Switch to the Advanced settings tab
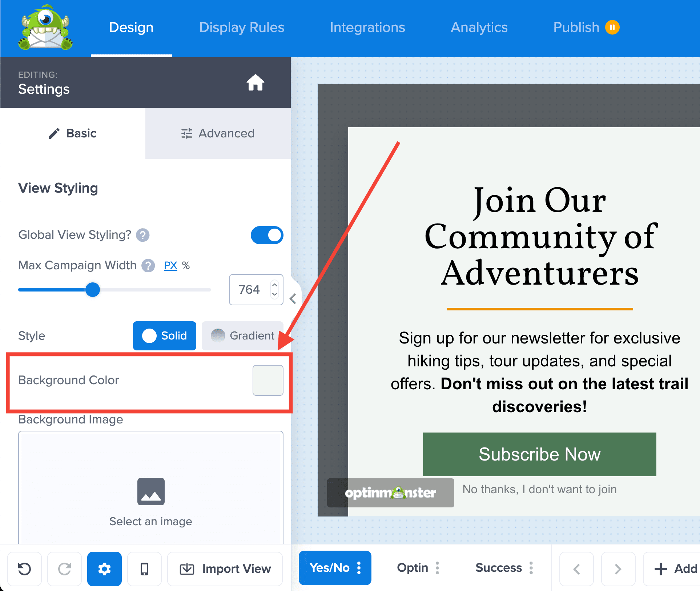700x591 pixels. click(218, 133)
